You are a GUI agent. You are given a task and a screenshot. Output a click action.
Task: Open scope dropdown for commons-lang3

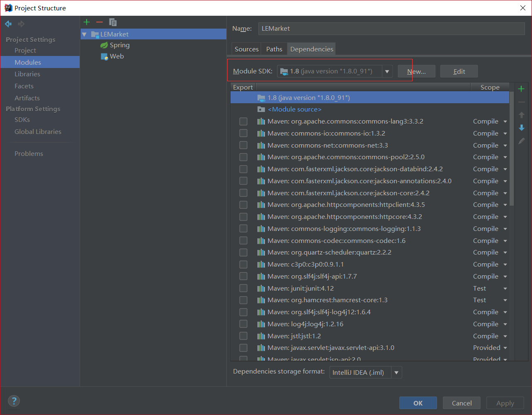point(505,121)
